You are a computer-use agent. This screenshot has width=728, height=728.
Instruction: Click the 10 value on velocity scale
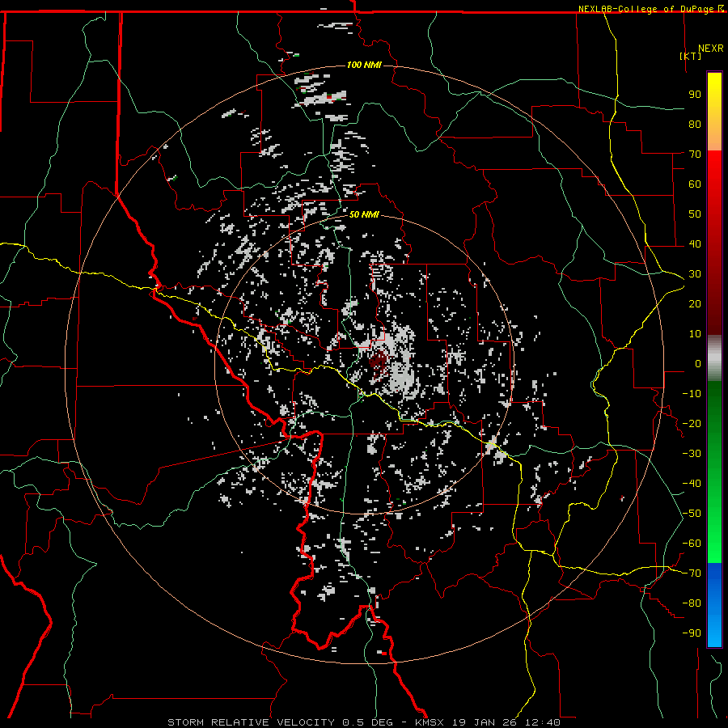pyautogui.click(x=695, y=334)
